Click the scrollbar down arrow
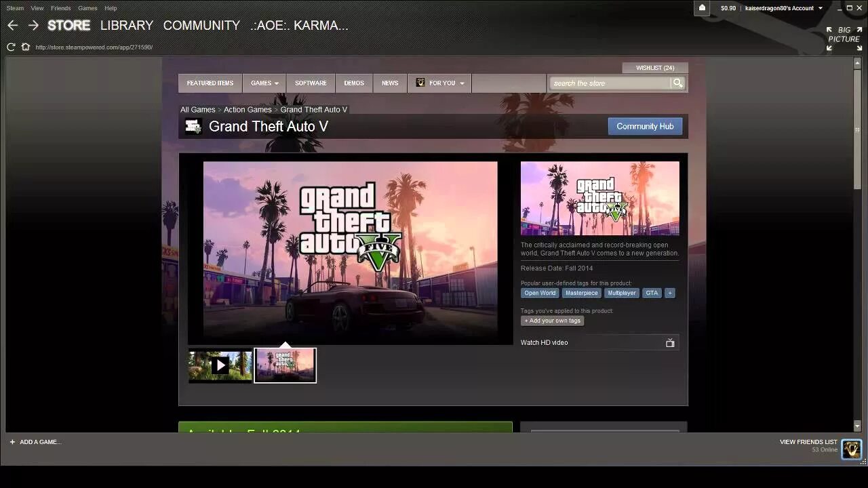 click(857, 426)
